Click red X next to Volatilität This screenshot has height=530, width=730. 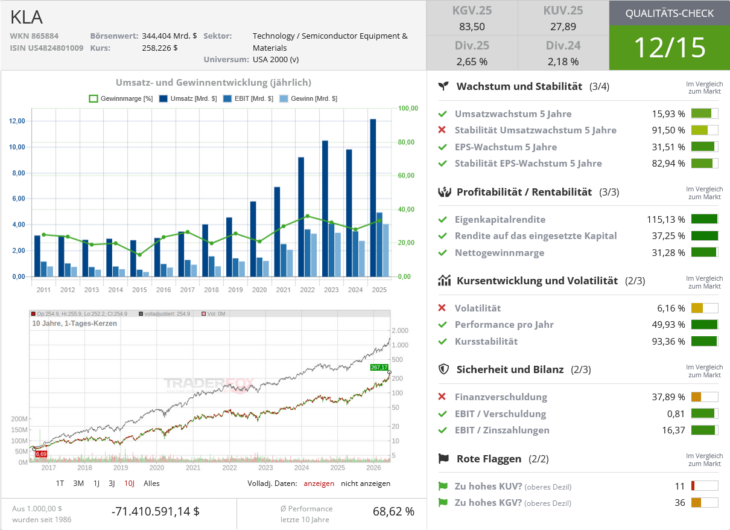[x=442, y=308]
